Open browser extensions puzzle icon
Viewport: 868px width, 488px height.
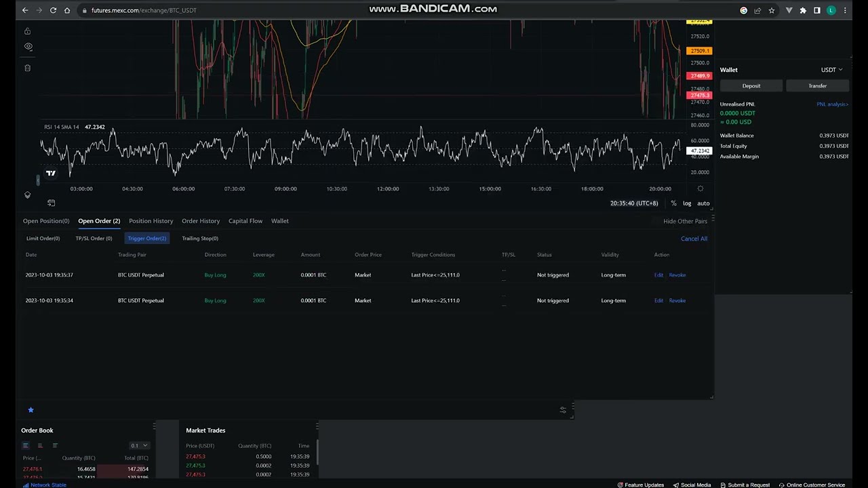click(x=803, y=10)
